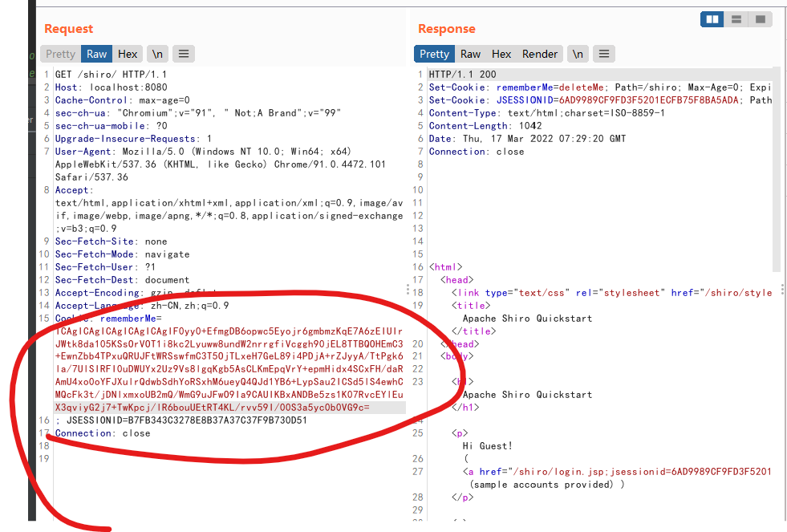Viewport: 787px width, 532px height.
Task: Choose side-by-side split layout icon
Action: click(712, 19)
